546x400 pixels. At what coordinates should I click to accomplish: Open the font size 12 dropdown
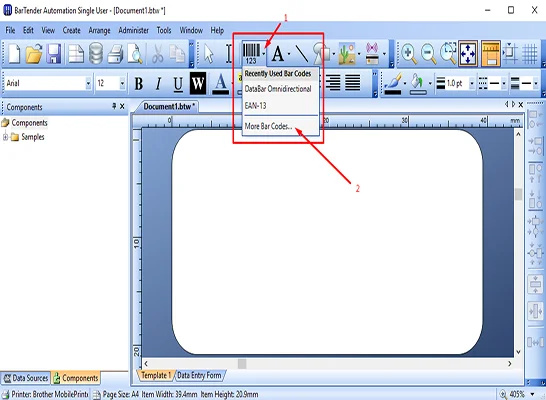pyautogui.click(x=122, y=83)
